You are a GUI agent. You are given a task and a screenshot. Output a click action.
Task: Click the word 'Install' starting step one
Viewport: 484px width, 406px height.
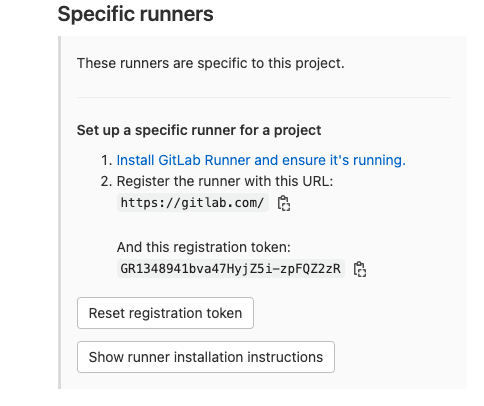click(x=135, y=160)
